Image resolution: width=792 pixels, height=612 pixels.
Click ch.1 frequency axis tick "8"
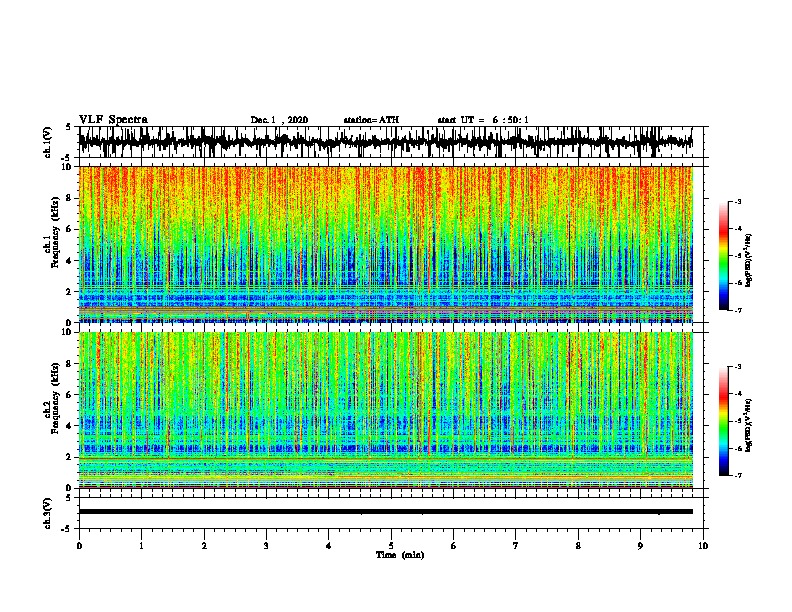pyautogui.click(x=69, y=198)
